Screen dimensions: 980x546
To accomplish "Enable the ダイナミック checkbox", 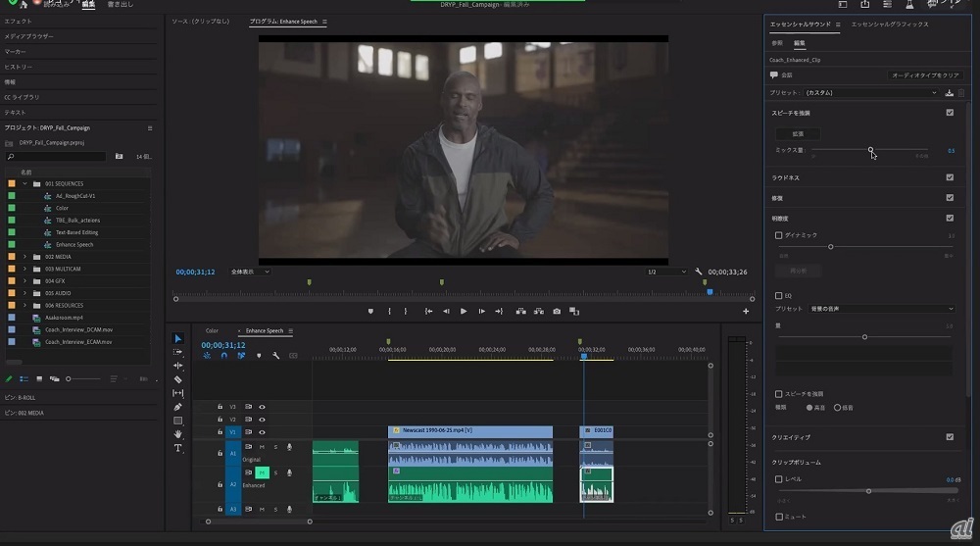I will 779,235.
